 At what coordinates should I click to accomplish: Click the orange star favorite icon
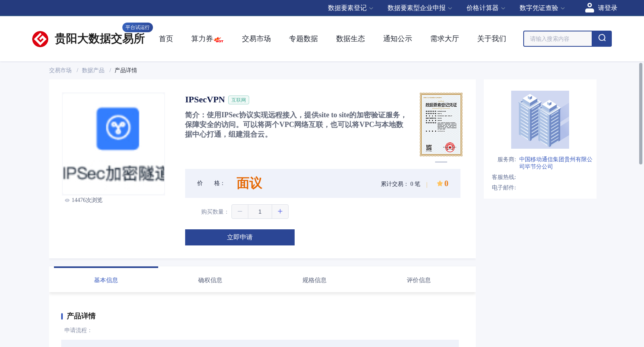[440, 183]
